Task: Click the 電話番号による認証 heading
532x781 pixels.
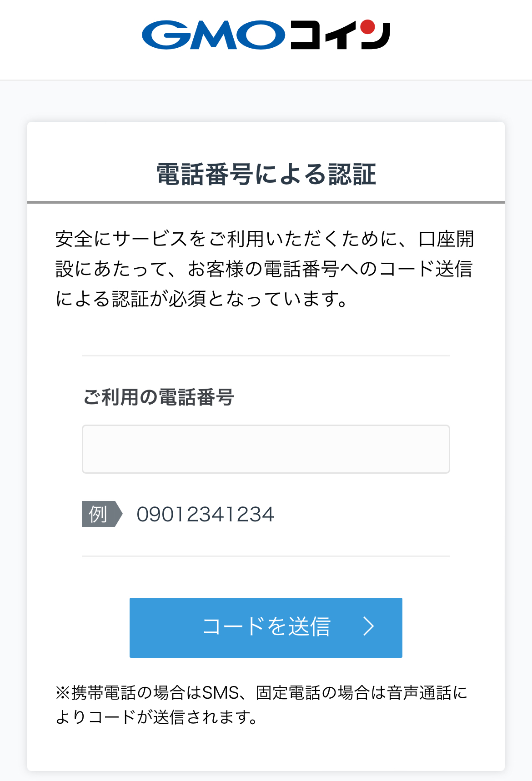Action: pos(266,174)
